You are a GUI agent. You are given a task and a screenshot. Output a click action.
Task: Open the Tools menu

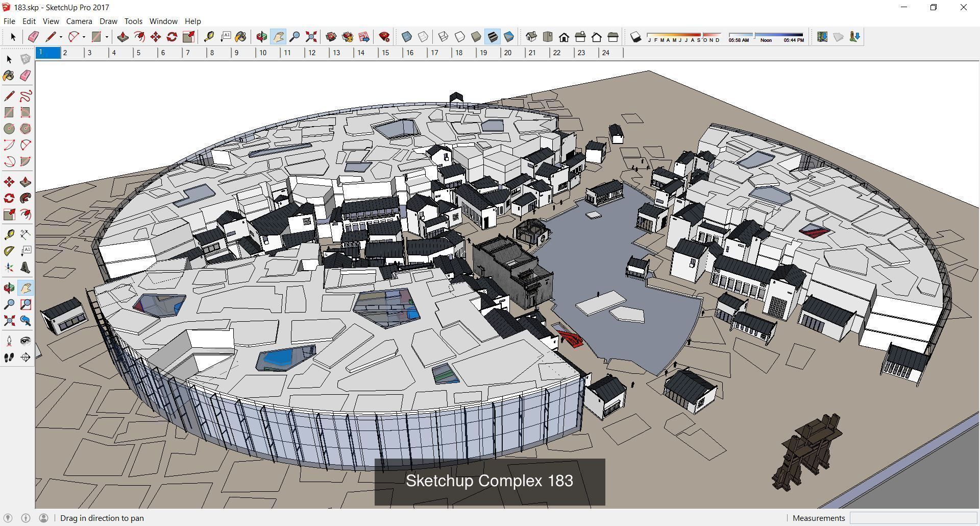[133, 21]
